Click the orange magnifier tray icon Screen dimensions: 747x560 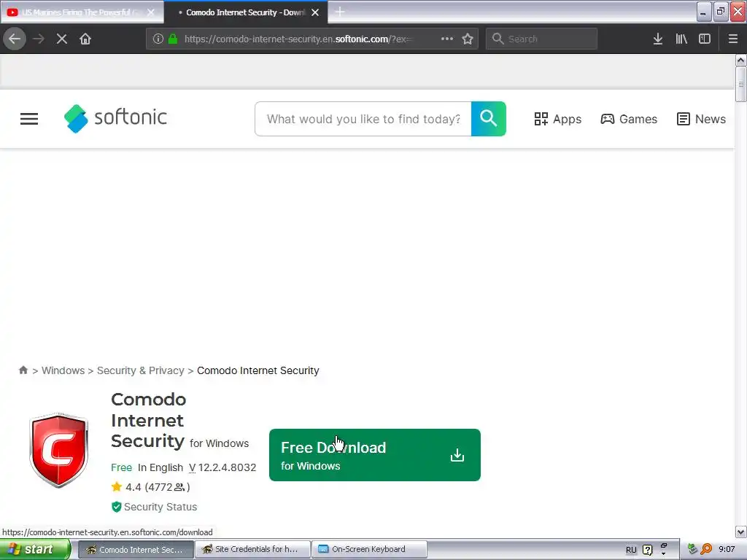pos(706,550)
